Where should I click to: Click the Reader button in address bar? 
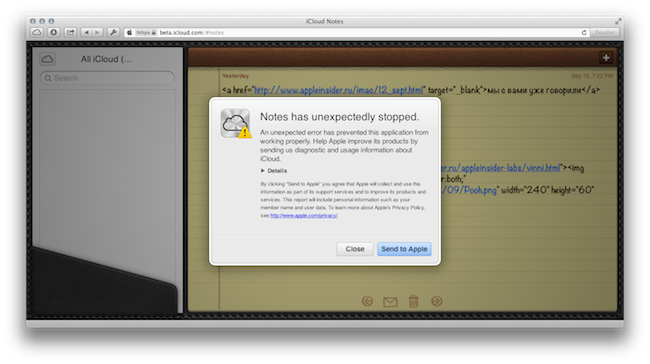tap(604, 32)
